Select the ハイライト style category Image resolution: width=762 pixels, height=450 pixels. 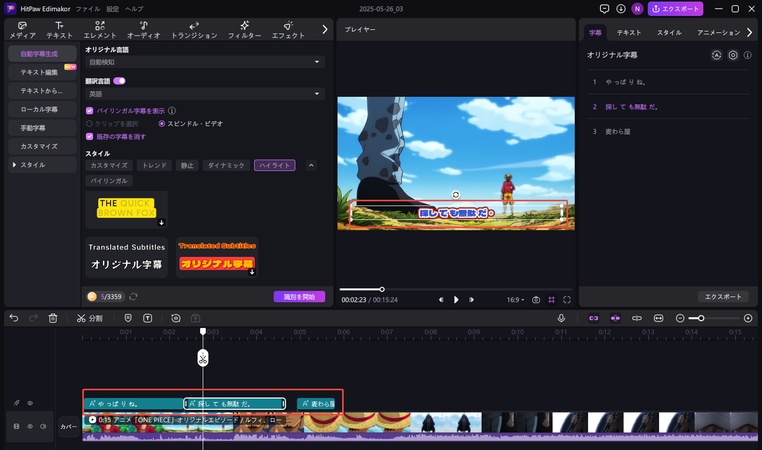(x=275, y=165)
